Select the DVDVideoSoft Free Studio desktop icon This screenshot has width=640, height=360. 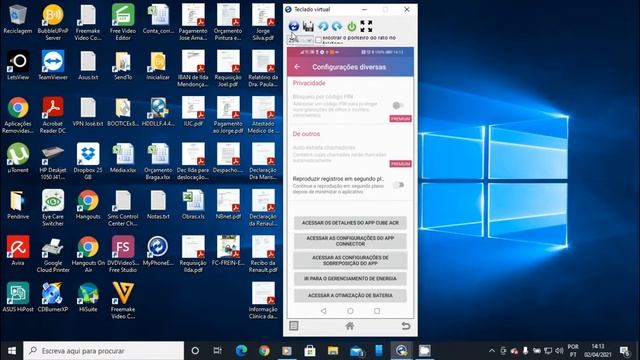click(x=123, y=254)
